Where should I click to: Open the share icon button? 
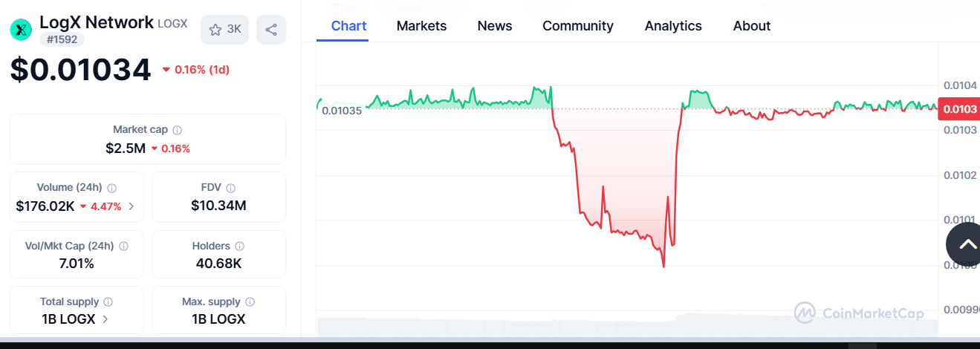pos(271,30)
